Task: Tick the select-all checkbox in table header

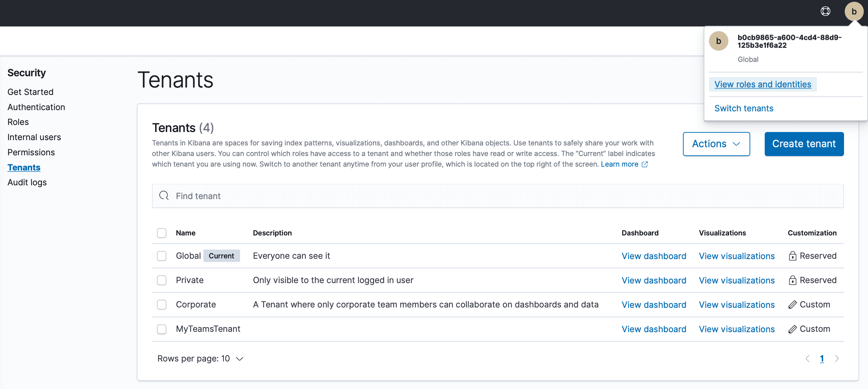Action: 161,233
